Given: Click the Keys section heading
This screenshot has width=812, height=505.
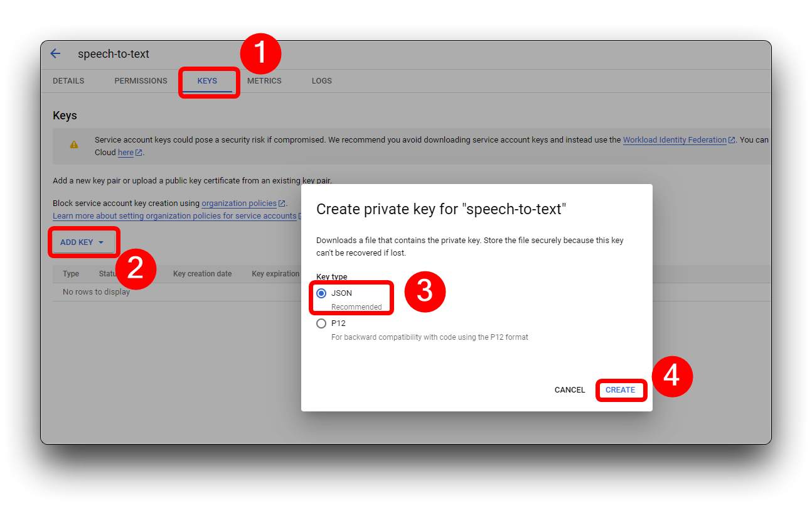Looking at the screenshot, I should coord(65,116).
